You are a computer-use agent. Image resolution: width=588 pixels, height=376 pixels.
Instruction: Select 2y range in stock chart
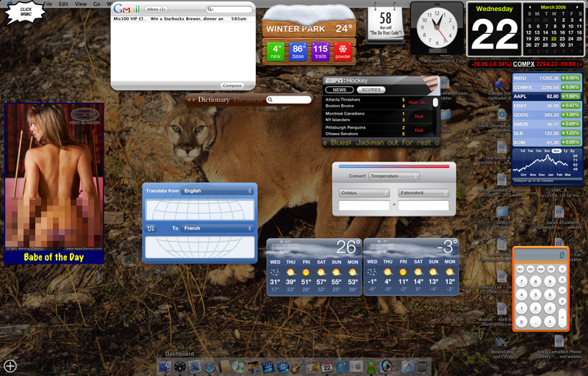click(573, 151)
